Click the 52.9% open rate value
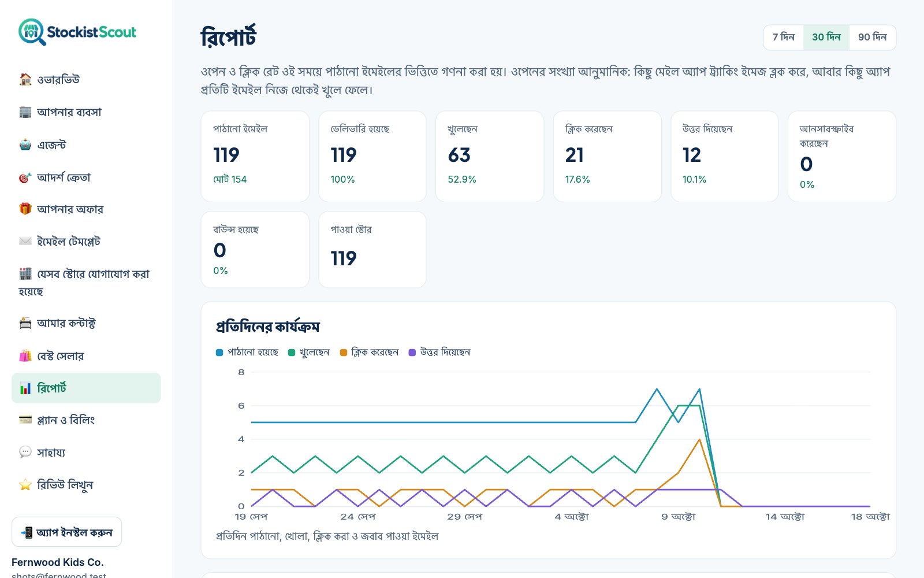This screenshot has height=578, width=924. coord(462,179)
